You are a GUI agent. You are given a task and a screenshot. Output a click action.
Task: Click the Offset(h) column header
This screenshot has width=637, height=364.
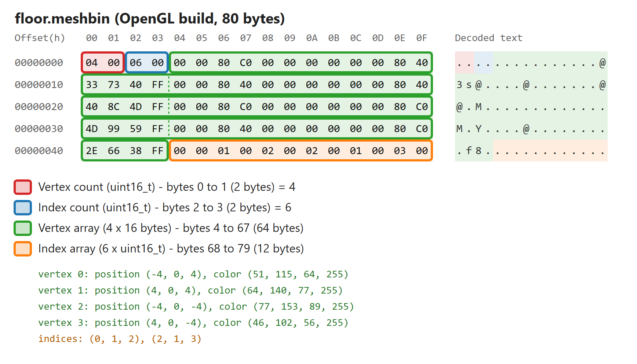[40, 38]
